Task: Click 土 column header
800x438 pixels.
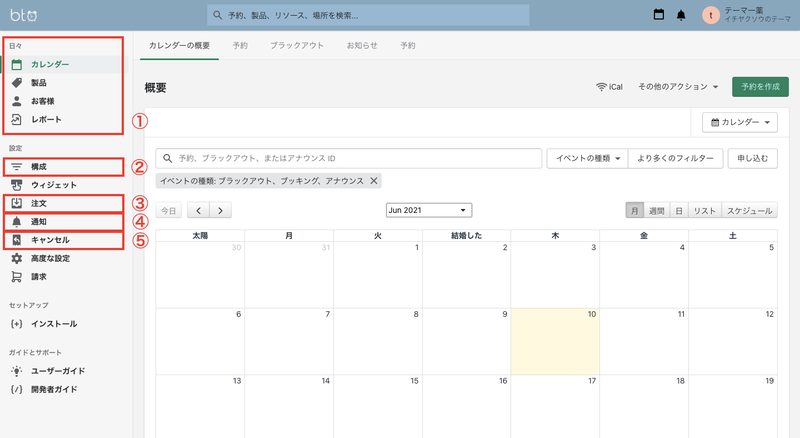Action: click(733, 235)
